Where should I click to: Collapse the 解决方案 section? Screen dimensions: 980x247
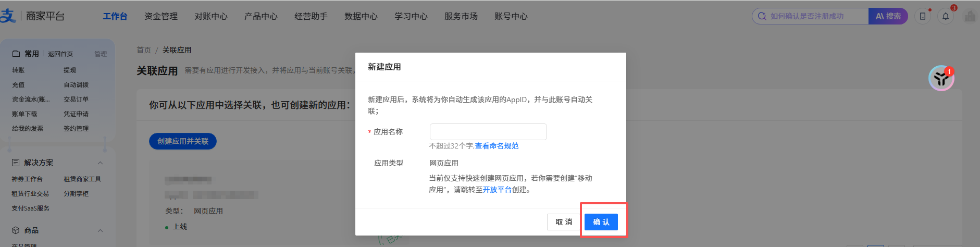point(100,163)
